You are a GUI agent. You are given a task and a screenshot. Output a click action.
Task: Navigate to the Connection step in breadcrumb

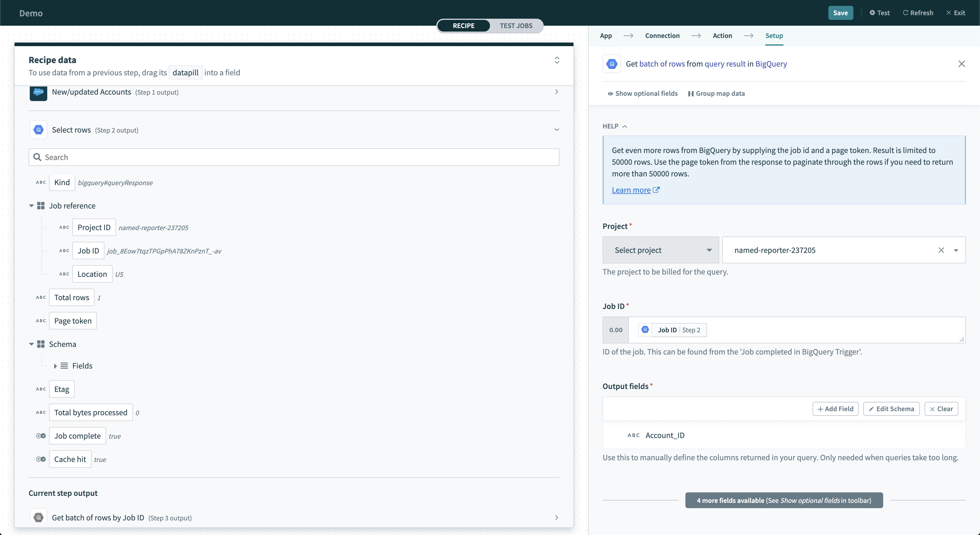(662, 35)
